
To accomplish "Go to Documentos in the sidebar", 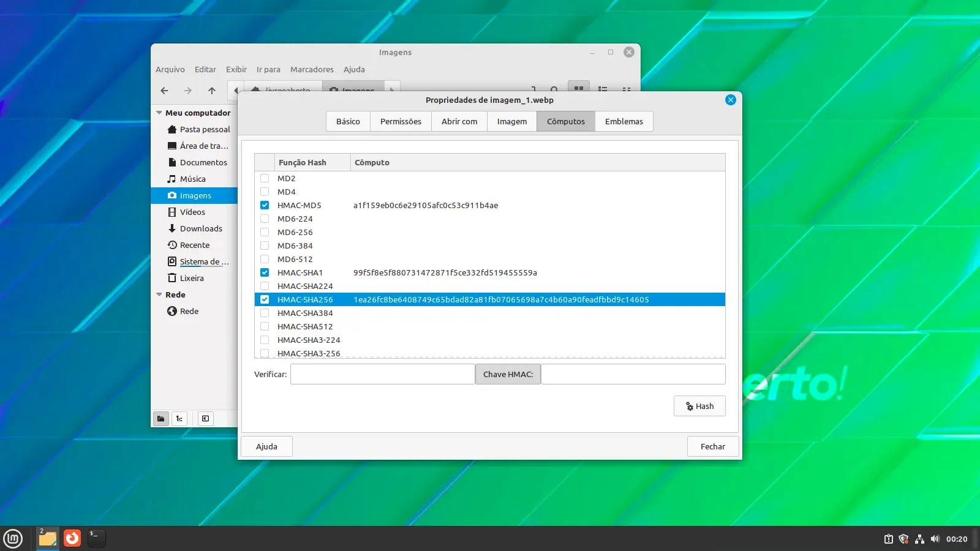I will click(x=197, y=162).
